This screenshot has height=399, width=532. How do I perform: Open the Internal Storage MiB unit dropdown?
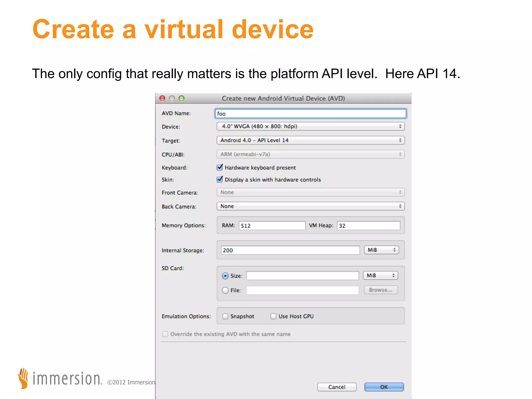381,250
